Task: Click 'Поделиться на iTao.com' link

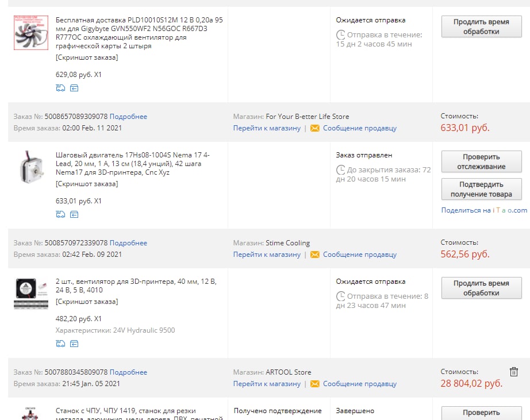Action: [x=484, y=210]
